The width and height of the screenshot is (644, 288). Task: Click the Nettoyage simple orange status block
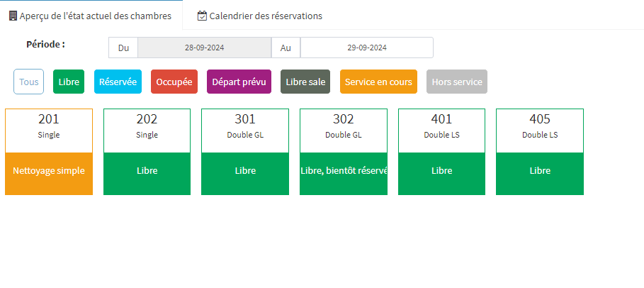(49, 171)
